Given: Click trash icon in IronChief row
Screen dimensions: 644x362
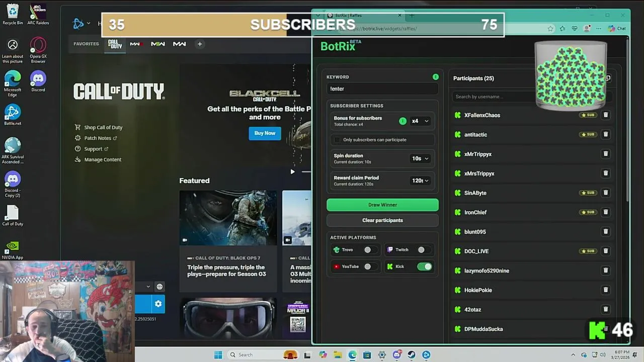Looking at the screenshot, I should tap(606, 212).
